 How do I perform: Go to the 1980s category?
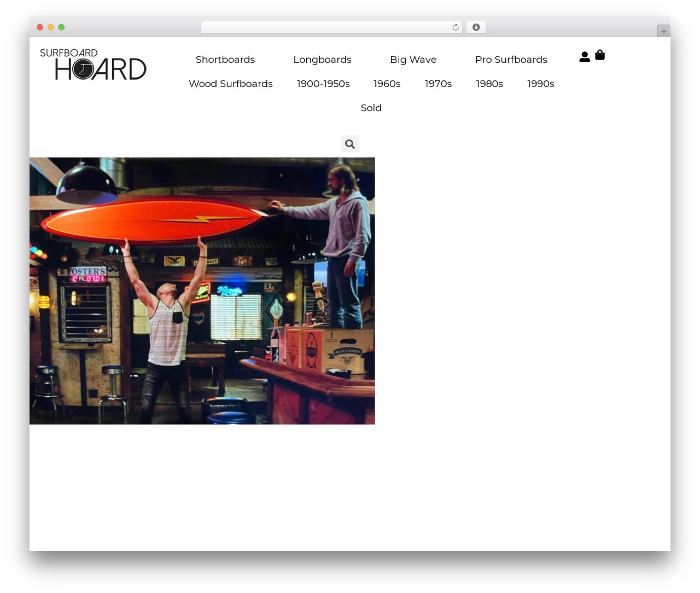489,84
